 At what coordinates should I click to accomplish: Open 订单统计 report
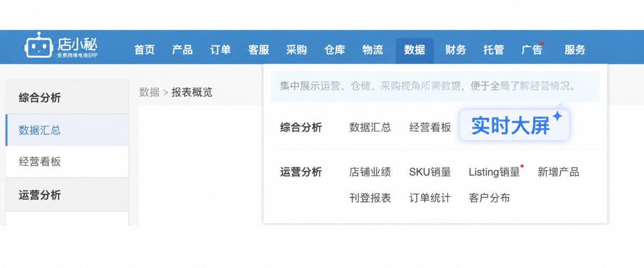430,198
